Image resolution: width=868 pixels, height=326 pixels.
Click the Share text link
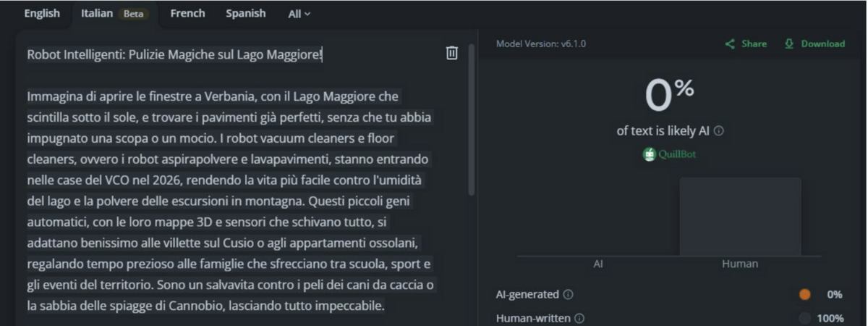tap(754, 44)
